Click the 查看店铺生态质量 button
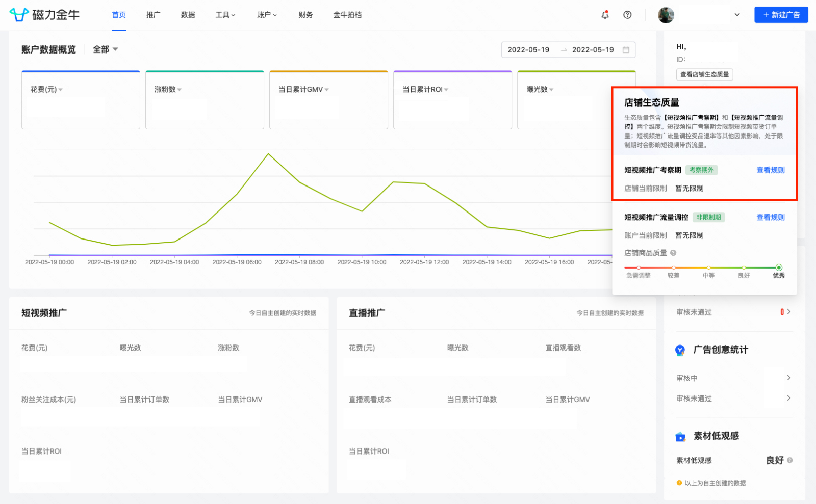The image size is (816, 504). point(704,74)
